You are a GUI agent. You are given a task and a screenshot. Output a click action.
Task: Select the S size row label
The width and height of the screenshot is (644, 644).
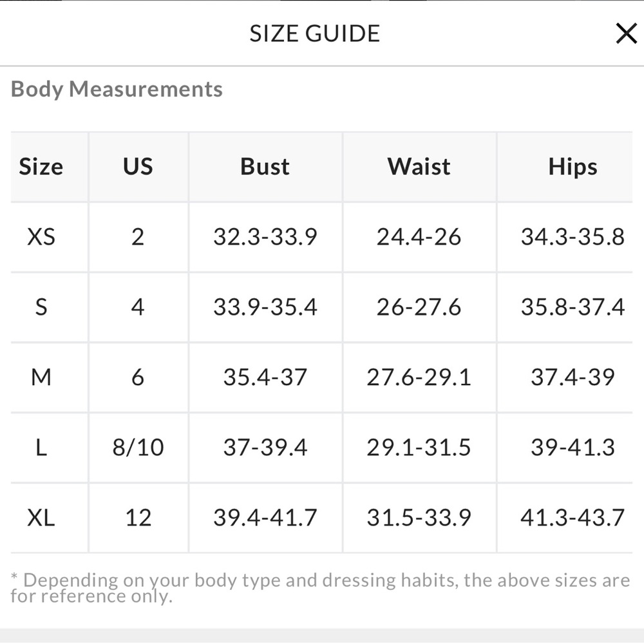41,307
